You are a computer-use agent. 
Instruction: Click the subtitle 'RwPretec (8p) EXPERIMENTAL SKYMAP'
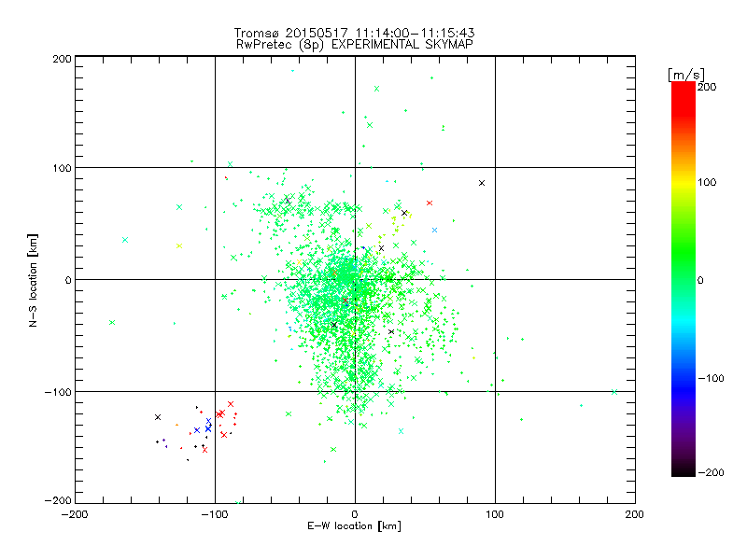[x=355, y=45]
